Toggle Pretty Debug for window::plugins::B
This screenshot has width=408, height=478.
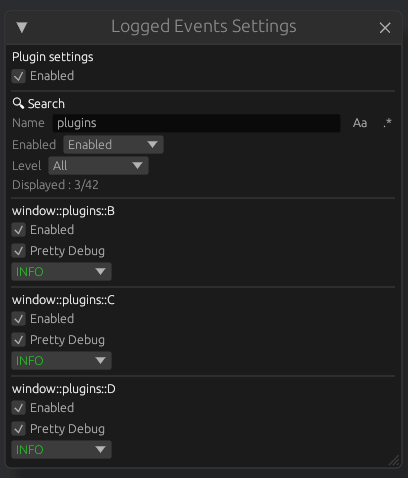19,251
